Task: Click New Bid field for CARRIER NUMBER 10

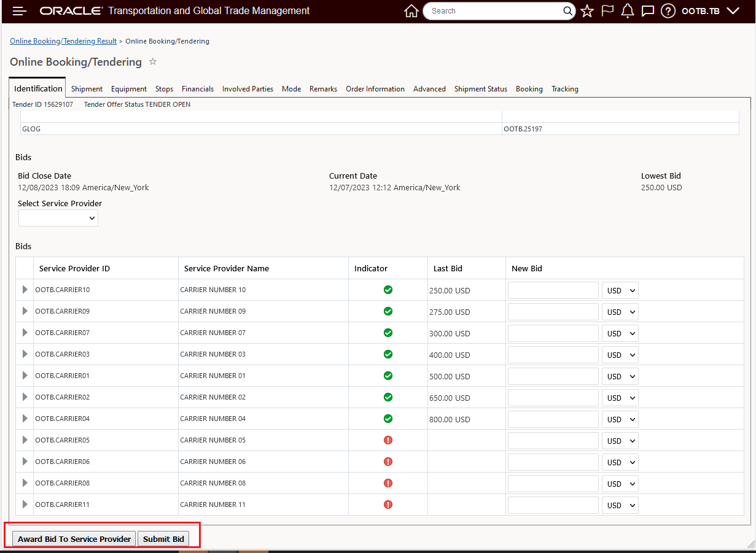Action: pyautogui.click(x=553, y=290)
